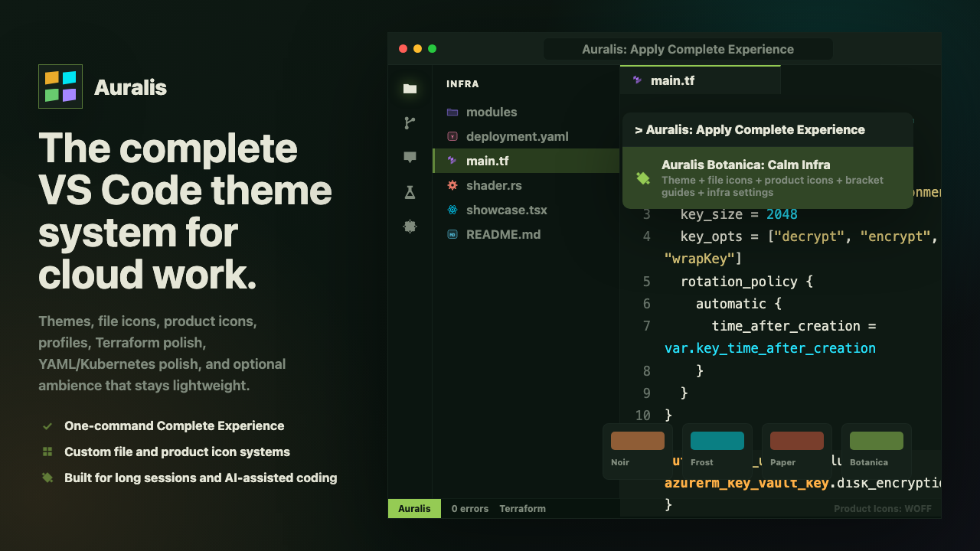Open the Explorer folder icon in activity bar
This screenshot has height=551, width=980.
[410, 89]
